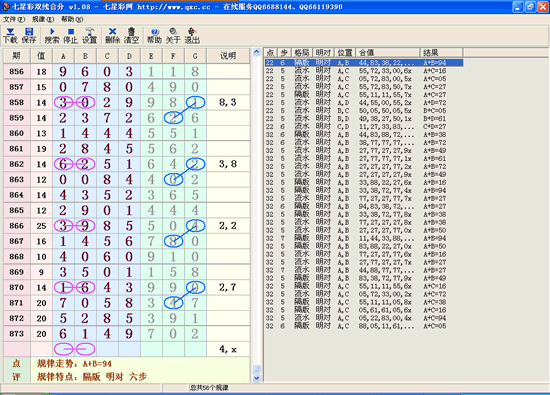Click the down arrow of the table scrollbar

pos(257,378)
